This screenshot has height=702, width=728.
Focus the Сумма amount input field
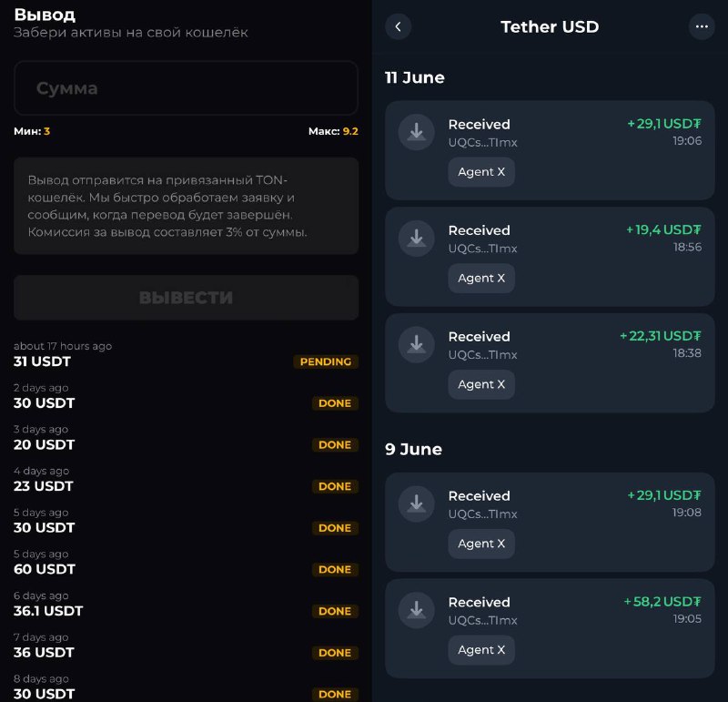coord(186,87)
